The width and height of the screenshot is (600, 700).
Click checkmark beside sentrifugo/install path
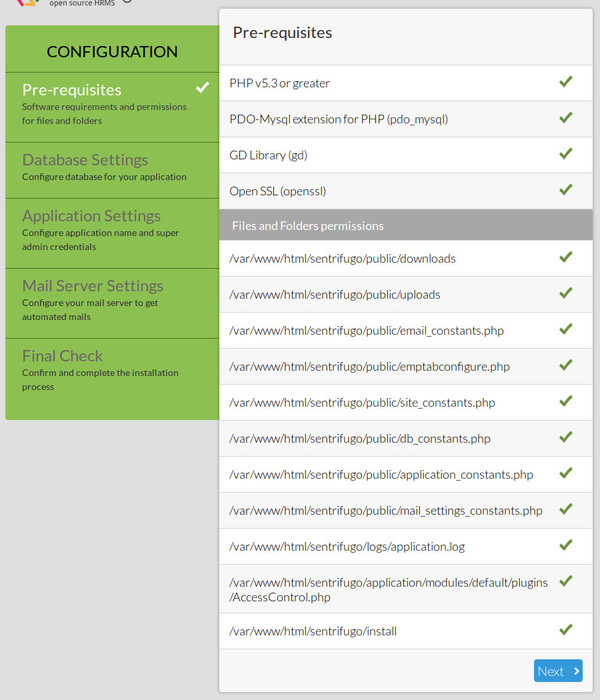coord(566,630)
